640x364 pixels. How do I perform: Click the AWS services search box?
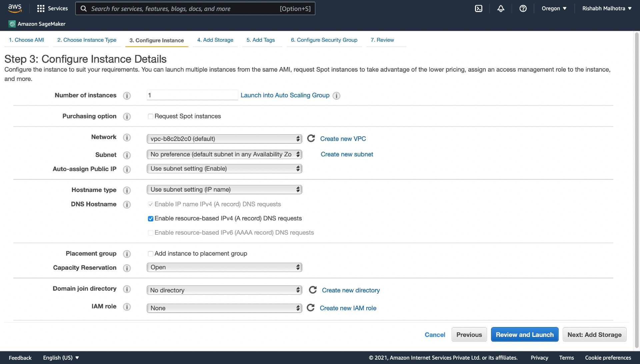point(195,9)
